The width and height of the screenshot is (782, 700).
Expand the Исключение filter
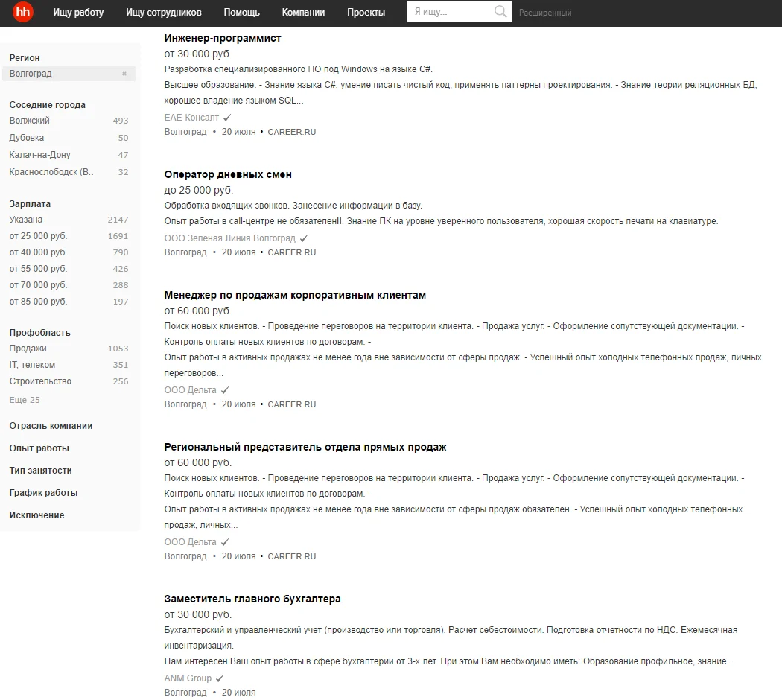[37, 515]
